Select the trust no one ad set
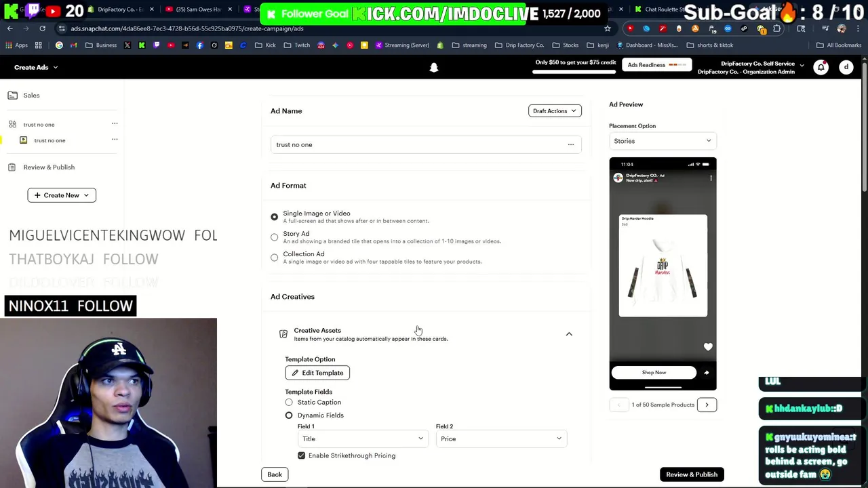 point(39,125)
